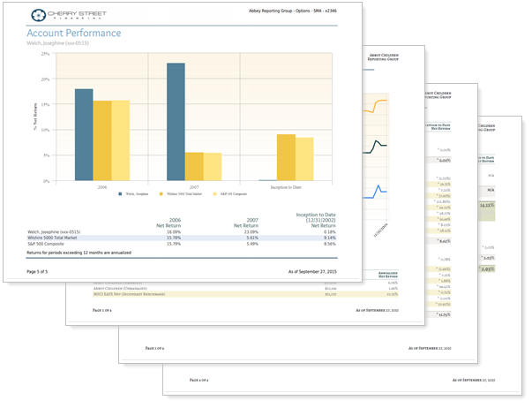Click the Inception to Date Wilshire bar
The width and height of the screenshot is (532, 408).
[286, 157]
